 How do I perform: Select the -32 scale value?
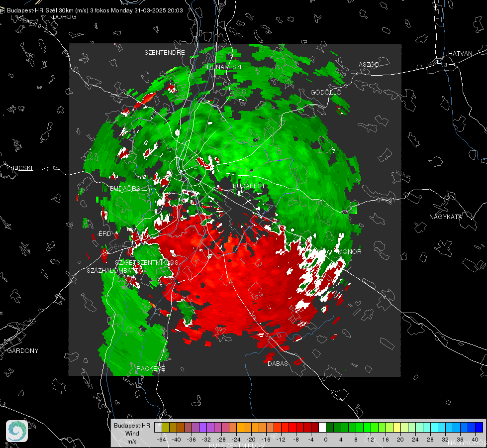tap(206, 440)
